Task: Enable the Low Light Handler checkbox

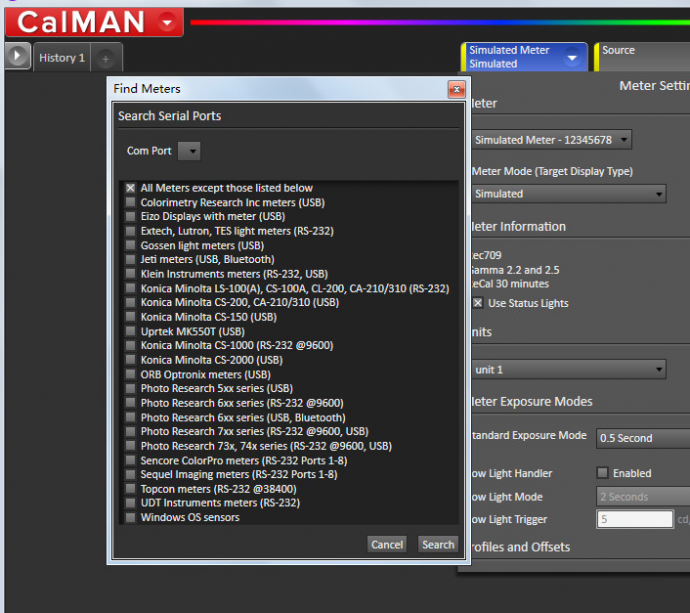Action: [x=602, y=473]
